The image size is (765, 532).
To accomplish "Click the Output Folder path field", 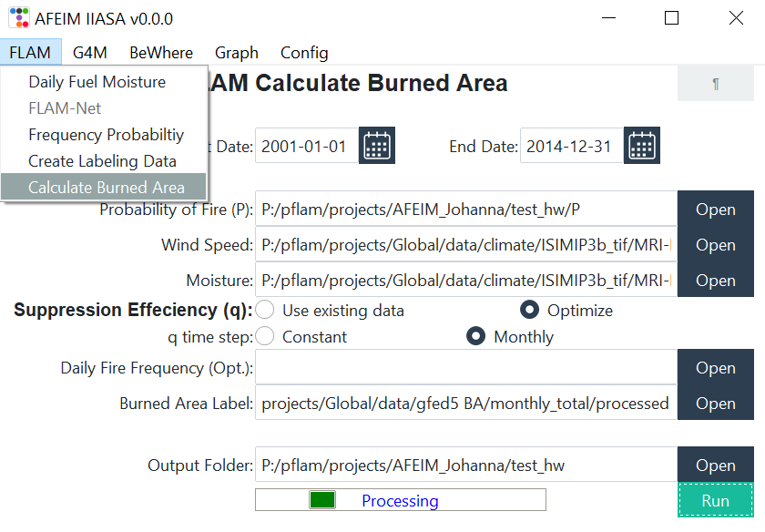I will click(x=466, y=465).
